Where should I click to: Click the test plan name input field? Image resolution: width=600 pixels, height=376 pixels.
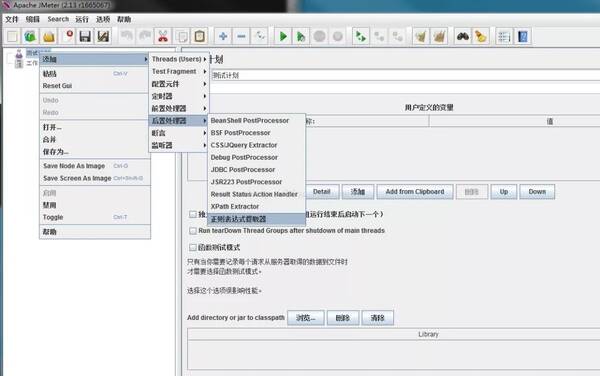point(405,75)
